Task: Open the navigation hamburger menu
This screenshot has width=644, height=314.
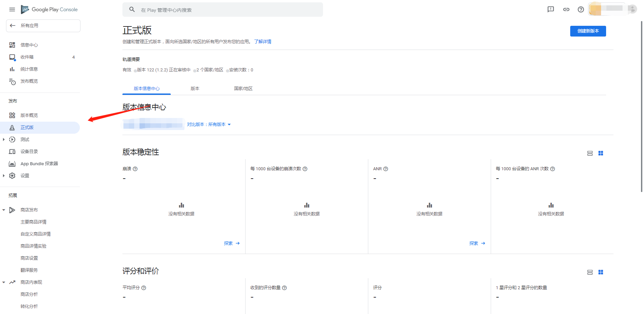Action: coord(12,9)
